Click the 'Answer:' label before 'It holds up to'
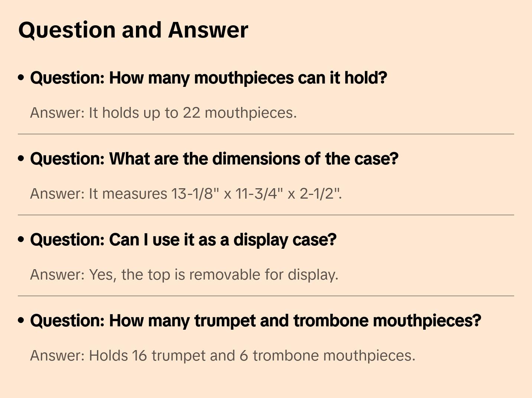 click(x=58, y=113)
